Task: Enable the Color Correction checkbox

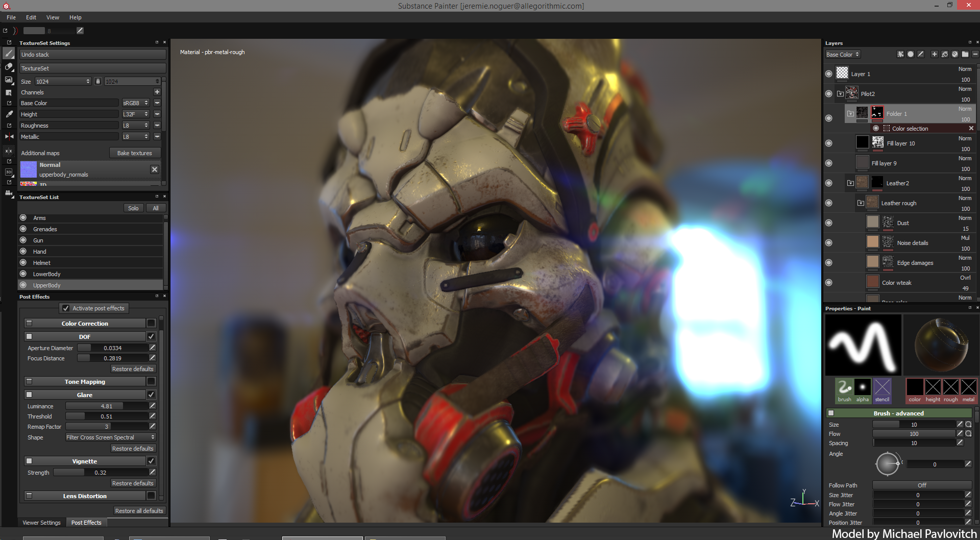Action: (151, 323)
